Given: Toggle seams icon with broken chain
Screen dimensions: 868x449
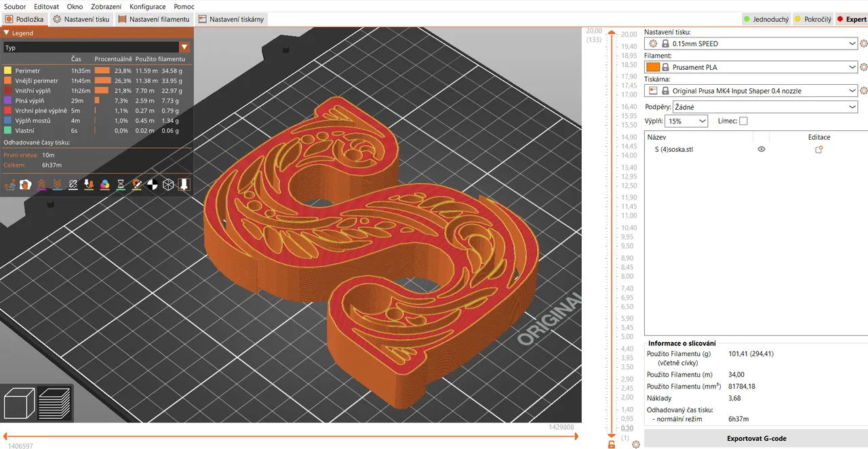Looking at the screenshot, I should tap(73, 184).
